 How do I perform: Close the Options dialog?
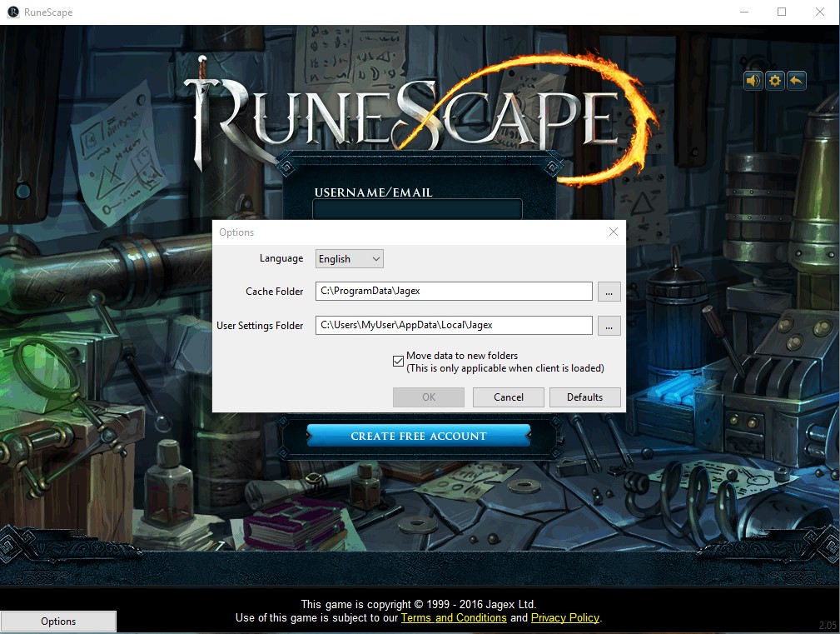614,232
